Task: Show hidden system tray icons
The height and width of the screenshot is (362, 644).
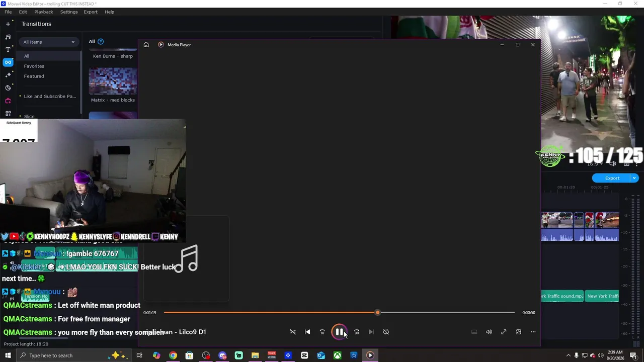Action: [569, 355]
